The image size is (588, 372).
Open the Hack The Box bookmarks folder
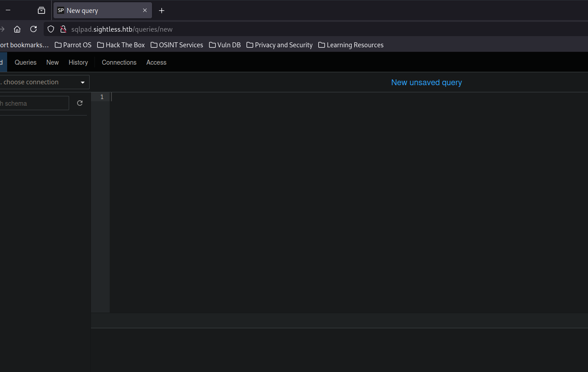[x=121, y=45]
